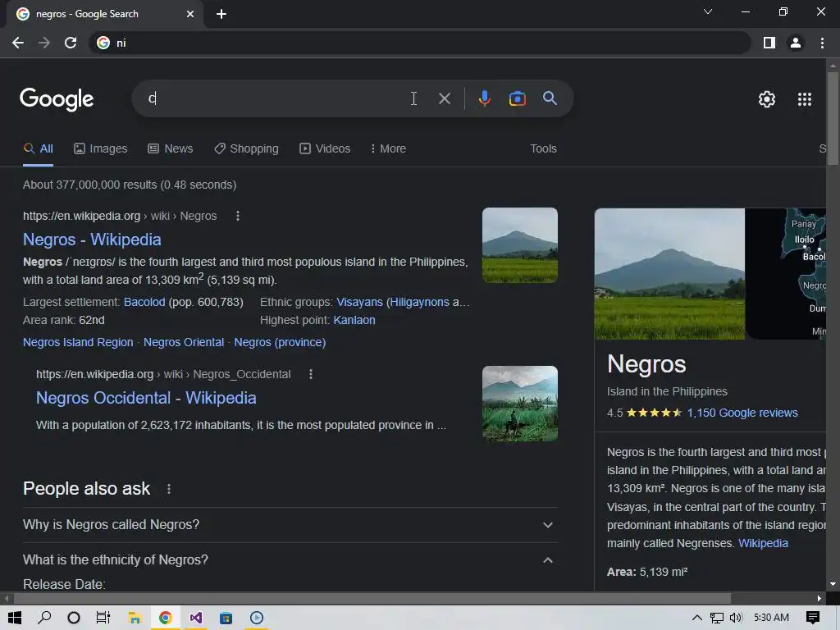840x630 pixels.
Task: Open the Negros (province) sitelink
Action: tap(280, 342)
